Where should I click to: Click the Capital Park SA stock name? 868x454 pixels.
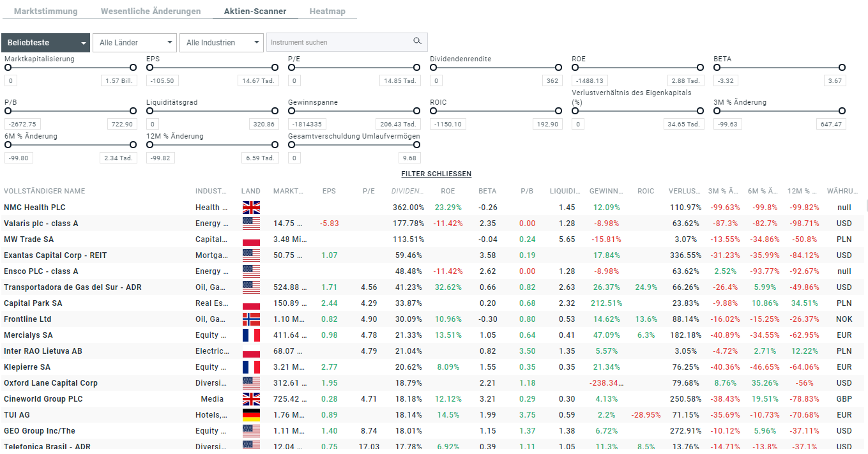(x=33, y=303)
